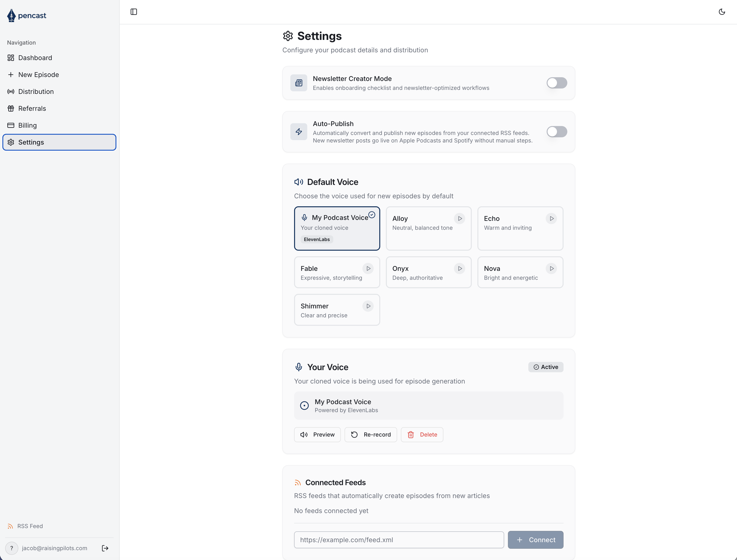Choose Onyx as default voice
Screen dimensions: 737x560
coord(429,272)
